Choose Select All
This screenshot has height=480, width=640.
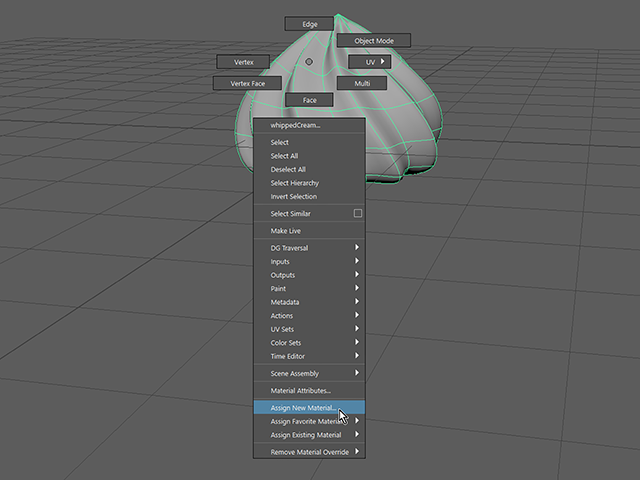click(309, 156)
